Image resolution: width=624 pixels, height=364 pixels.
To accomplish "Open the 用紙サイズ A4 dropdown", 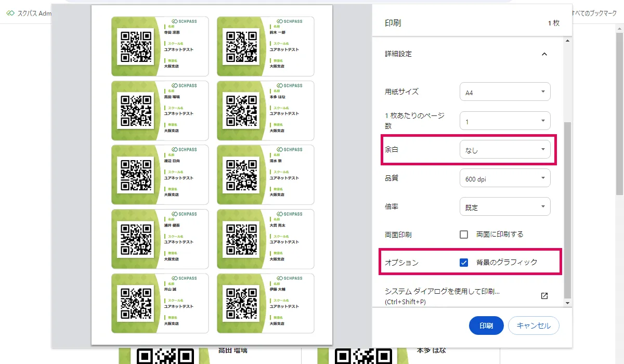I will point(505,92).
